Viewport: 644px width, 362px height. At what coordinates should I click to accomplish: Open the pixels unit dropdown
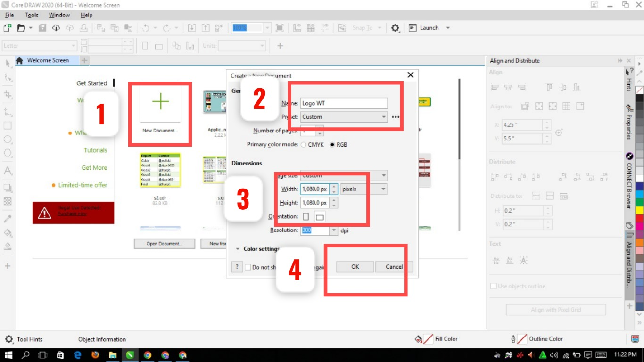[363, 189]
